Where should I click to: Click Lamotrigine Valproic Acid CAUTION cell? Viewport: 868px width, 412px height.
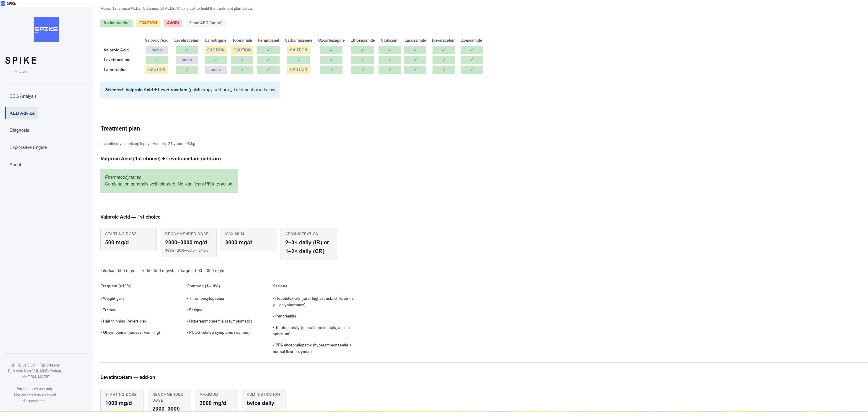pos(157,70)
